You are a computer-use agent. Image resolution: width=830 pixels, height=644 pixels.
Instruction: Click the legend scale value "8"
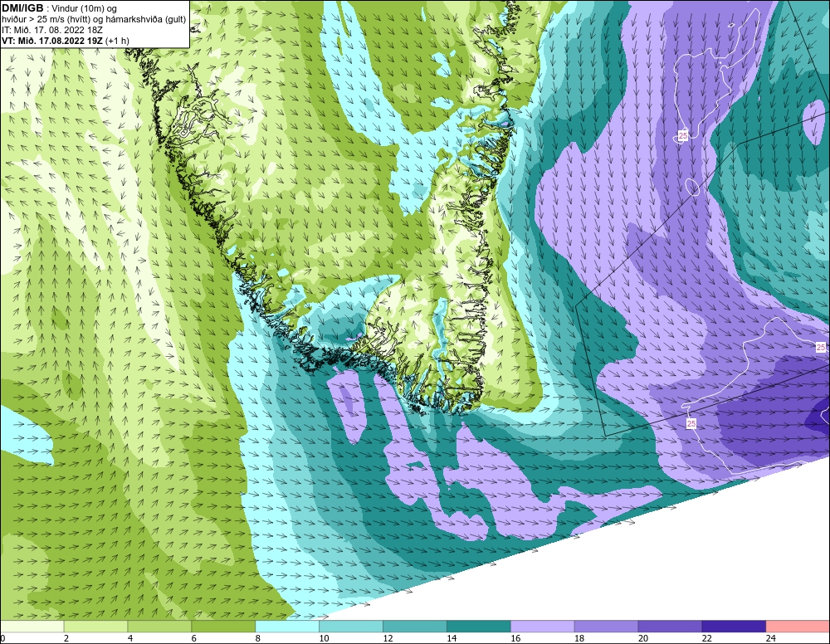coord(258,638)
